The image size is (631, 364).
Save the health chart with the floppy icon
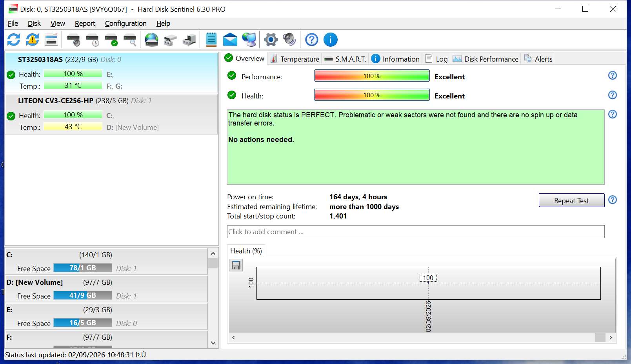[236, 266]
